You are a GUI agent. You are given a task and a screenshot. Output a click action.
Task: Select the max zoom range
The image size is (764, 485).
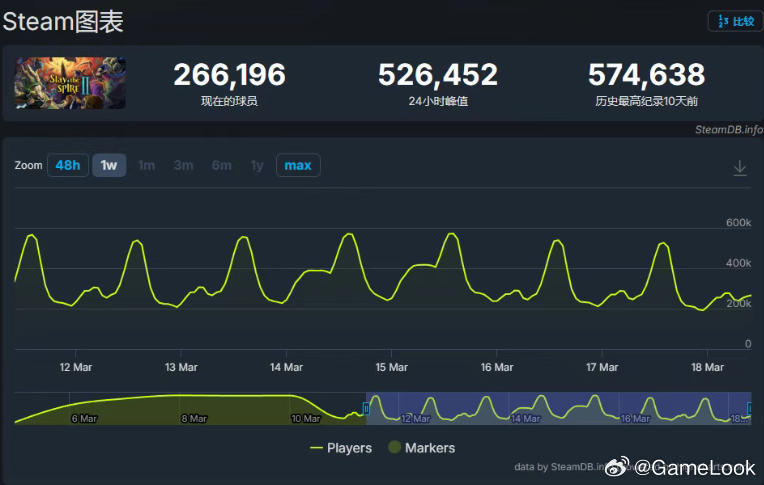coord(298,165)
